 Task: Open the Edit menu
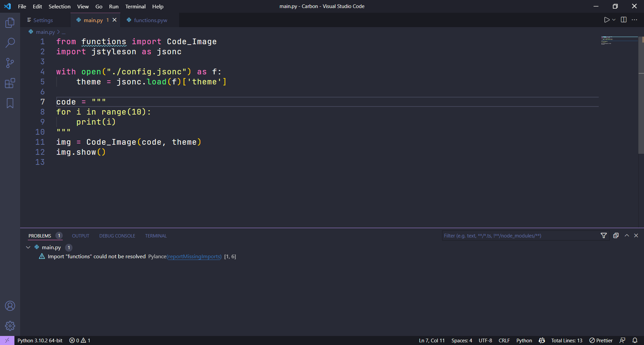37,6
